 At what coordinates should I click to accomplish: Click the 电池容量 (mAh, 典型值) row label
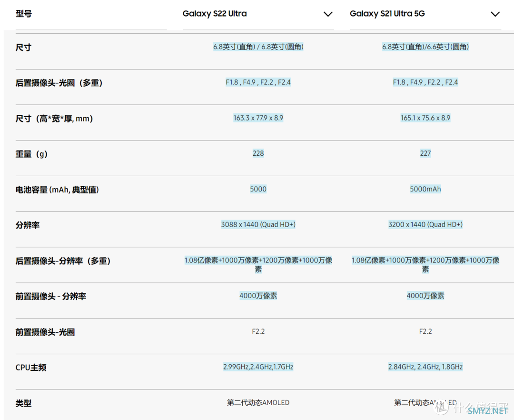[x=57, y=190]
